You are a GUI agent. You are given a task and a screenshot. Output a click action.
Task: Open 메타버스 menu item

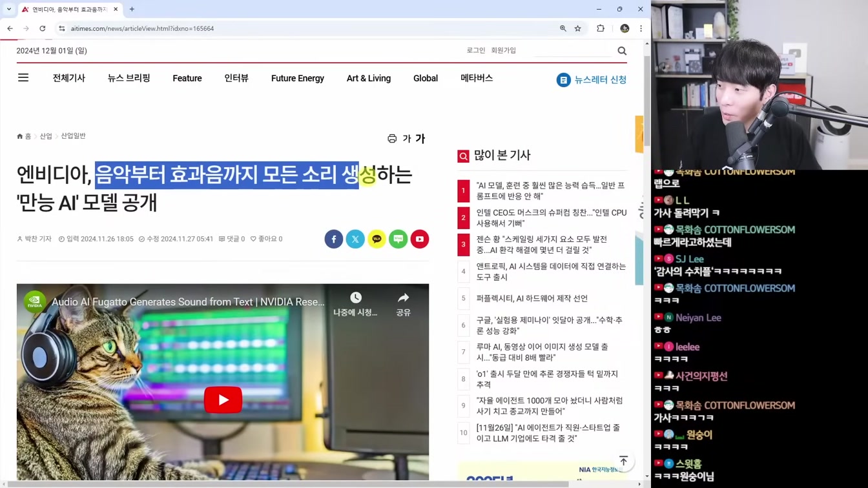(477, 78)
